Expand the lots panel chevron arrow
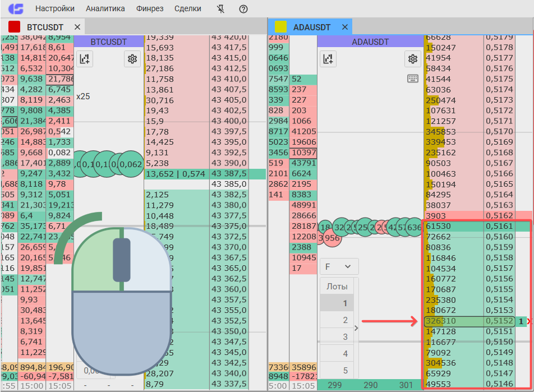This screenshot has width=534, height=392. (x=356, y=328)
